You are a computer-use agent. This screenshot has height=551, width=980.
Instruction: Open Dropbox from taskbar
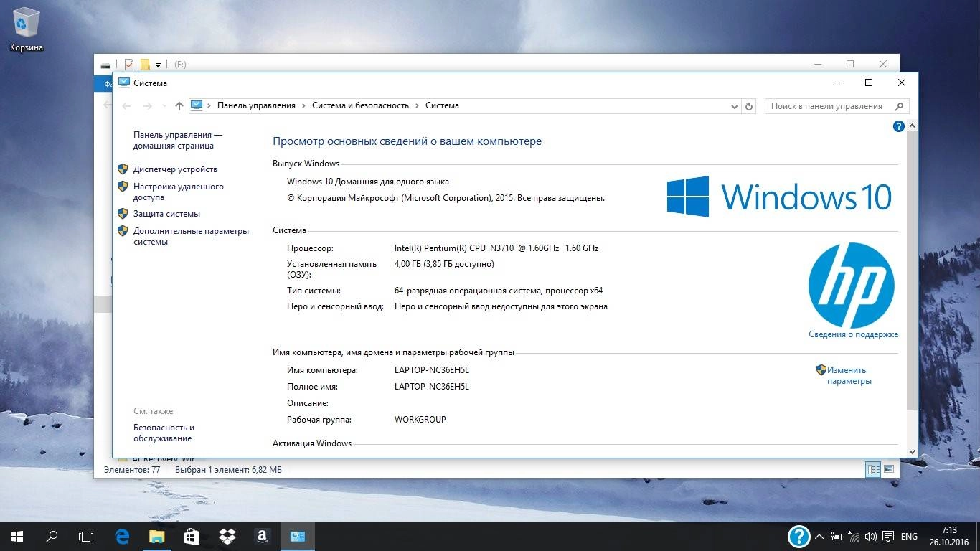point(227,536)
